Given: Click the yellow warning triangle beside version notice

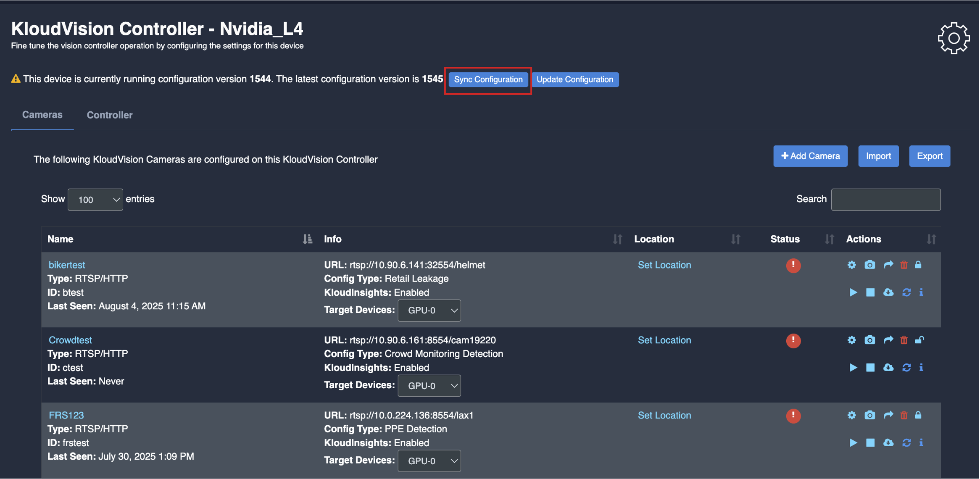Looking at the screenshot, I should tap(16, 79).
